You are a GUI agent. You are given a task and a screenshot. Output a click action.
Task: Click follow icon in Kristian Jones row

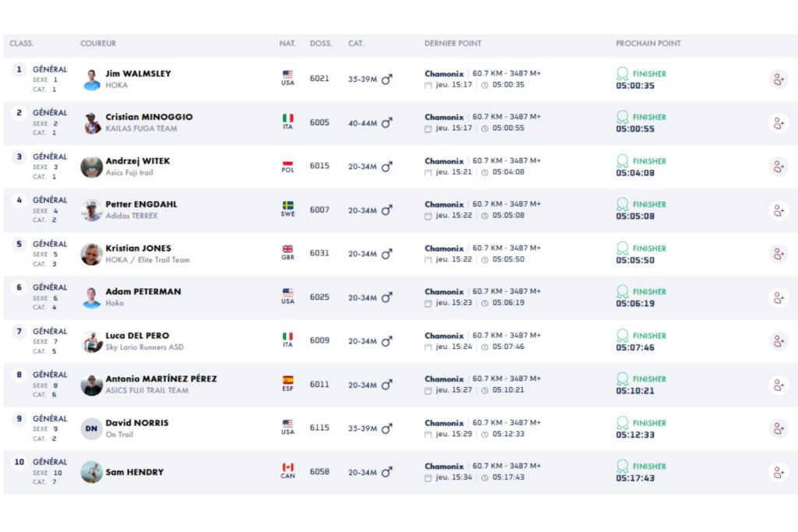tap(778, 254)
